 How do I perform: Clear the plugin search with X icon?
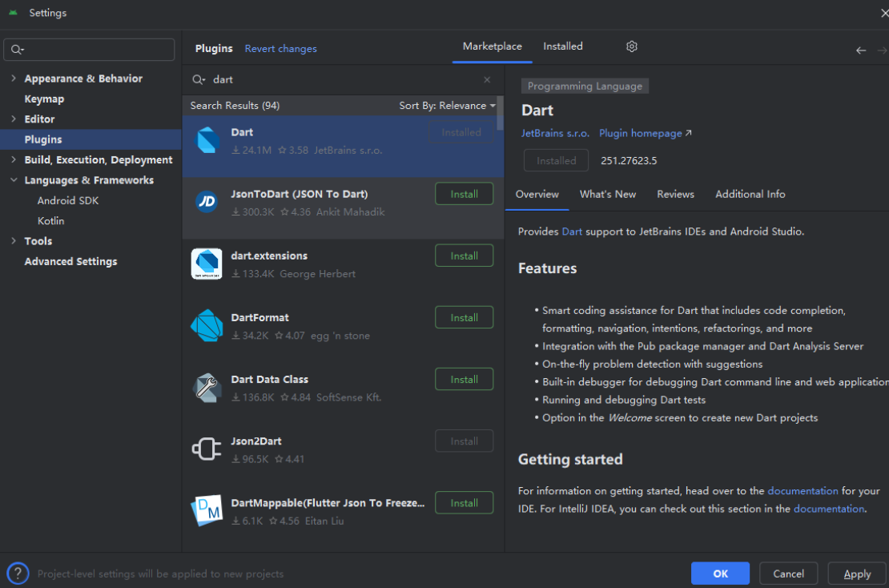tap(487, 79)
